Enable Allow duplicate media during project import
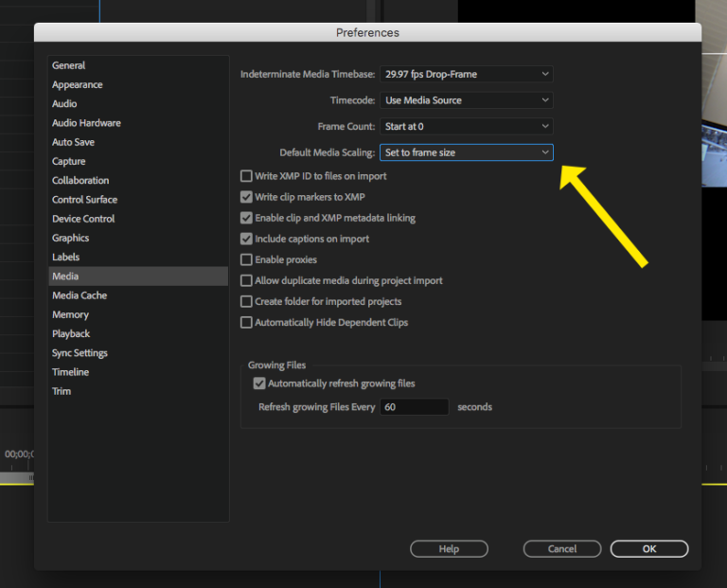 click(x=246, y=280)
